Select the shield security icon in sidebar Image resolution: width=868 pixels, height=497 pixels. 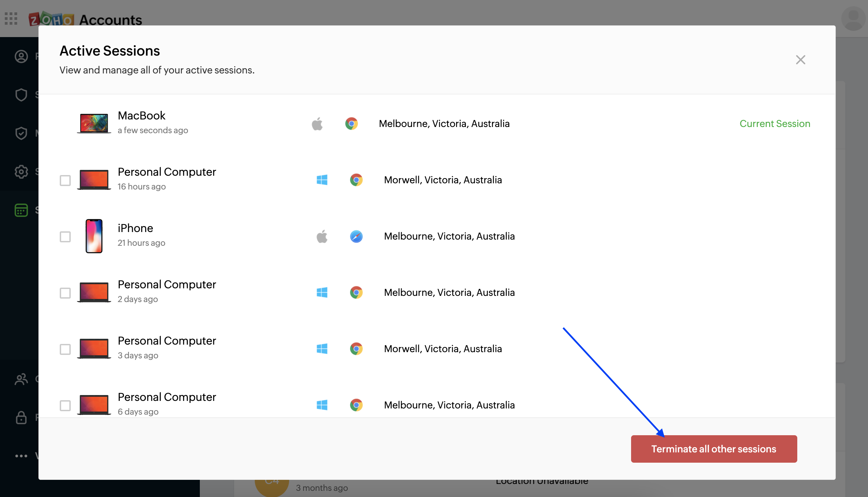pyautogui.click(x=21, y=95)
